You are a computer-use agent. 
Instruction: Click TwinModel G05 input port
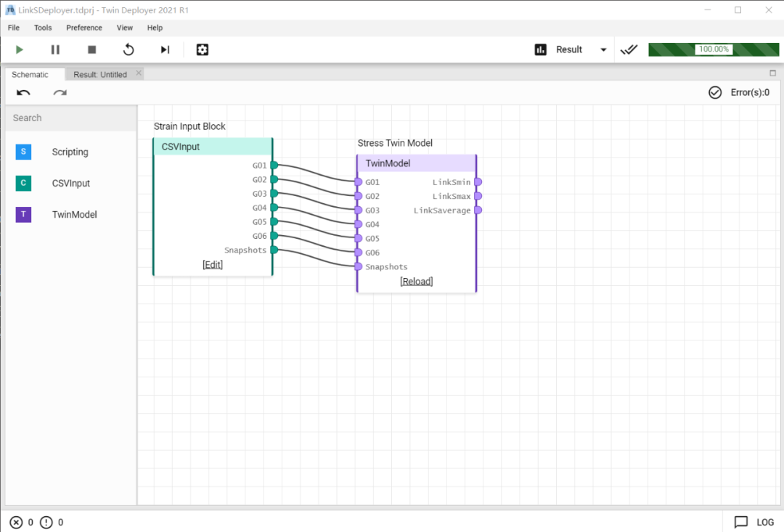coord(358,238)
